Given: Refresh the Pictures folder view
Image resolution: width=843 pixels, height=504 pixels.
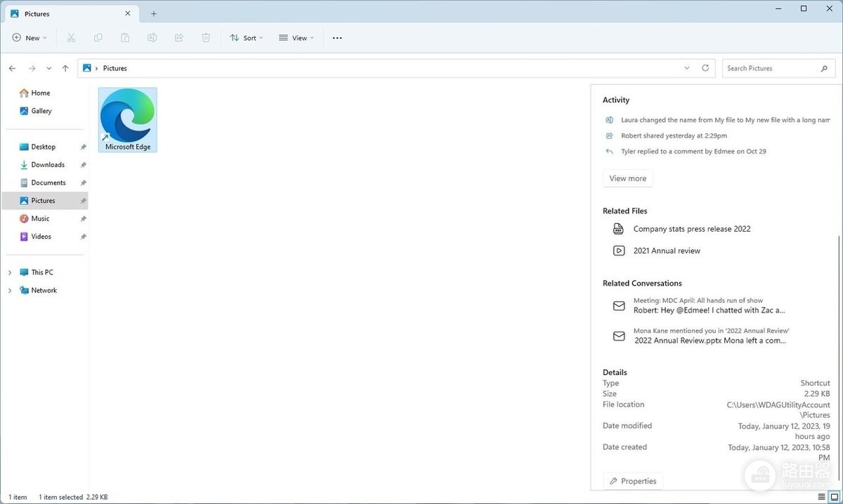Looking at the screenshot, I should click(705, 68).
